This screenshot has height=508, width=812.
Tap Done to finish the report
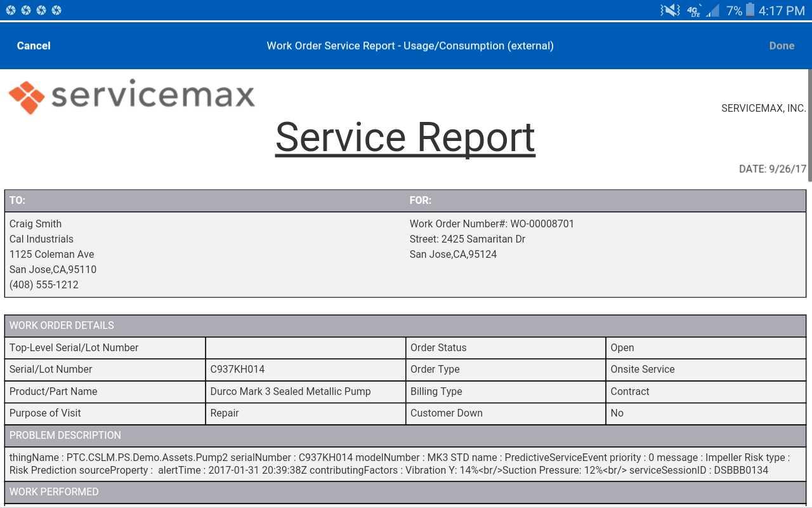click(x=782, y=46)
